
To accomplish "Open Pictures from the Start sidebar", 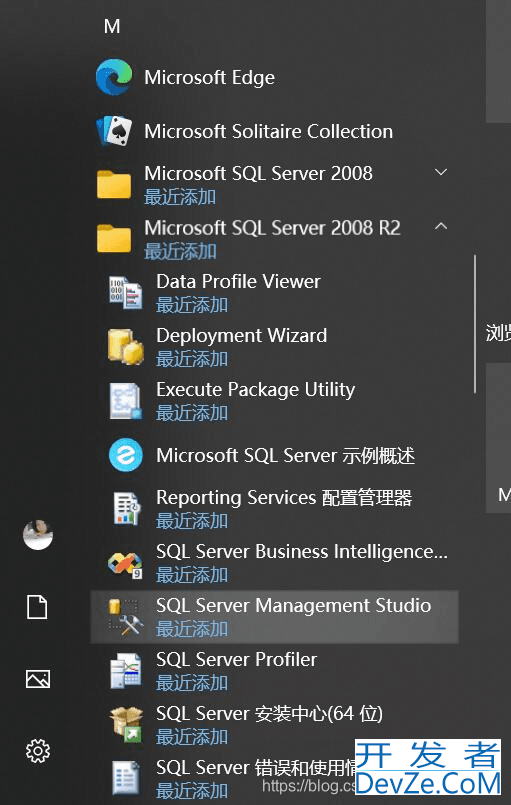I will [38, 679].
